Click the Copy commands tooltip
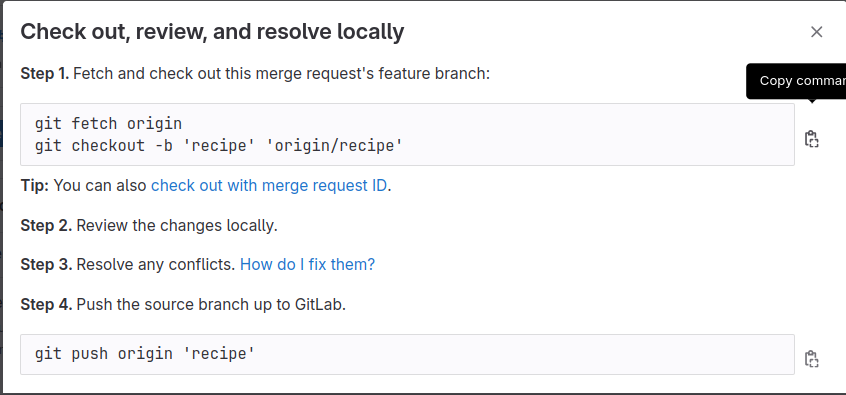This screenshot has width=846, height=395. 796,81
